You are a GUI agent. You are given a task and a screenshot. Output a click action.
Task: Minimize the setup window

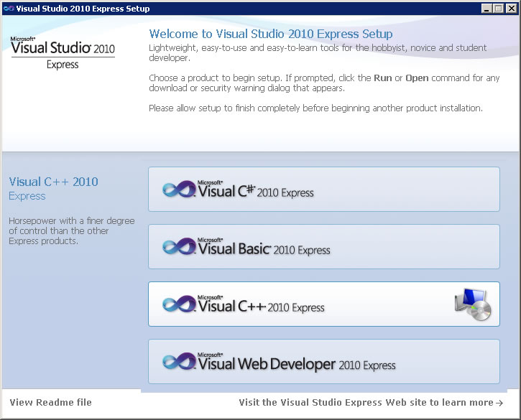[487, 9]
